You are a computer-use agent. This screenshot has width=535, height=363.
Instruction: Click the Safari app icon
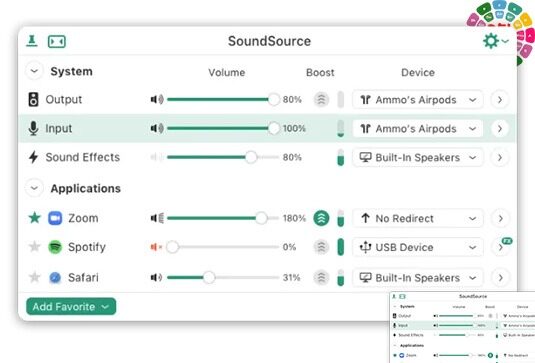point(55,278)
